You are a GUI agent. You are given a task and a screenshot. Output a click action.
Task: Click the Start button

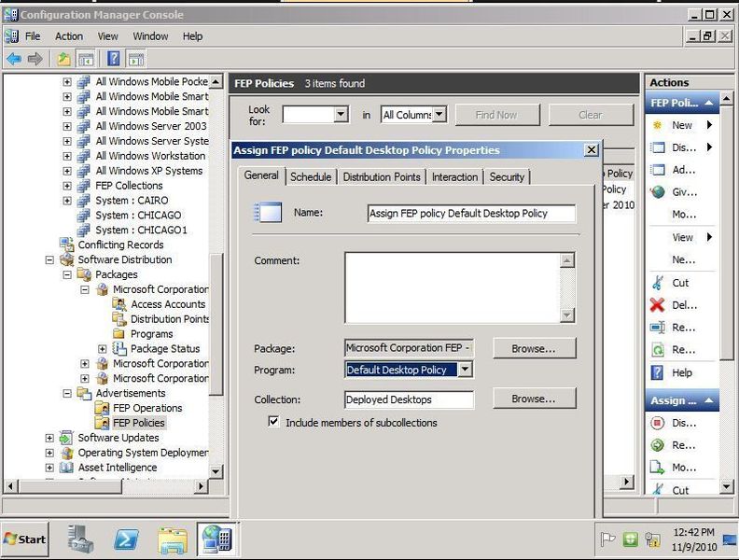(25, 539)
